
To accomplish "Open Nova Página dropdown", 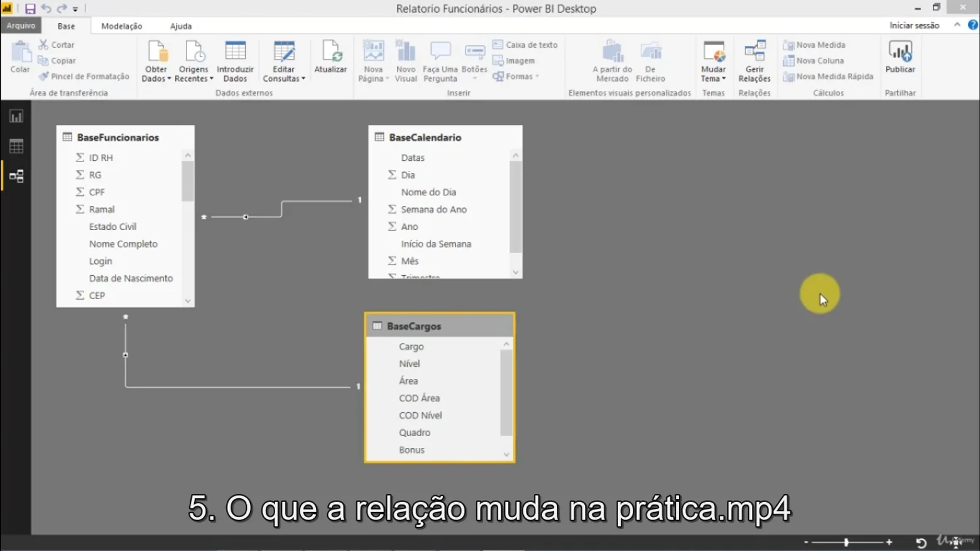I will [x=373, y=61].
